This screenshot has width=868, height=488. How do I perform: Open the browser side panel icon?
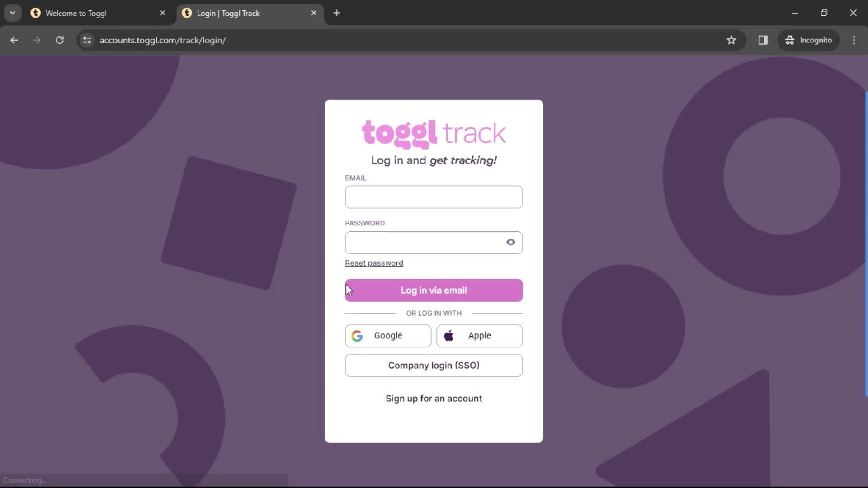[x=763, y=40]
